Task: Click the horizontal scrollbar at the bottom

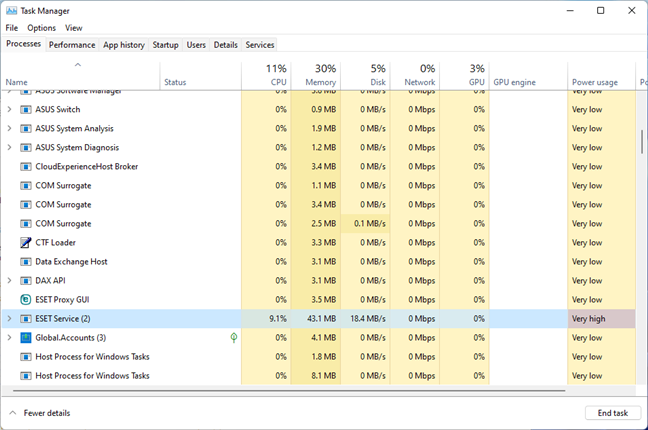Action: (289, 390)
